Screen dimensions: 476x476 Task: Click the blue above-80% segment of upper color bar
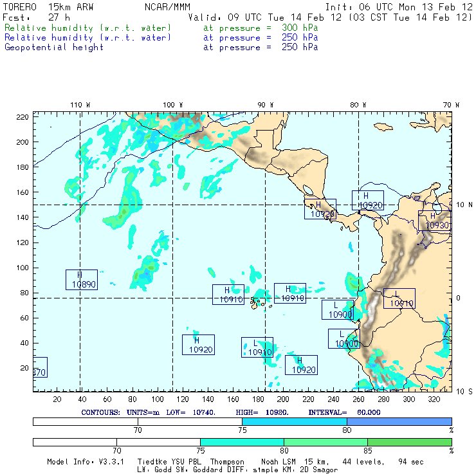(x=399, y=421)
